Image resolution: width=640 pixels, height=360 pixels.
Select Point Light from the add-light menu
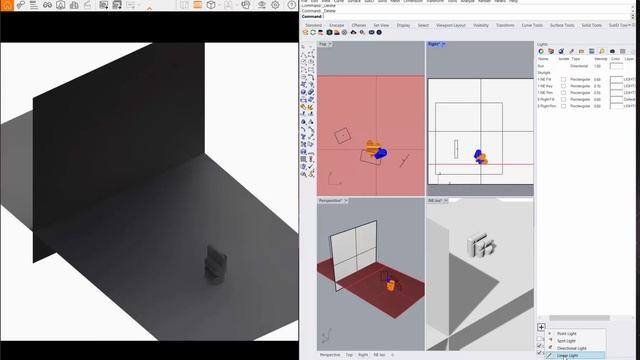click(576, 333)
